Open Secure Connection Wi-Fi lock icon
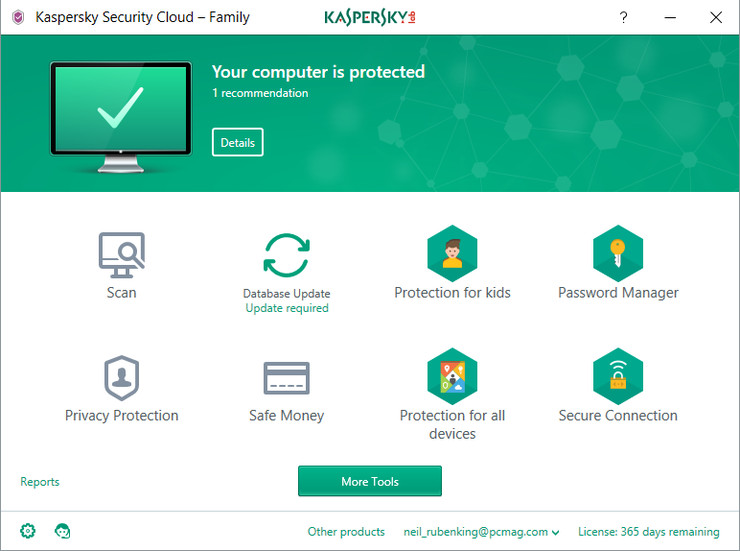The image size is (740, 551). 618,376
